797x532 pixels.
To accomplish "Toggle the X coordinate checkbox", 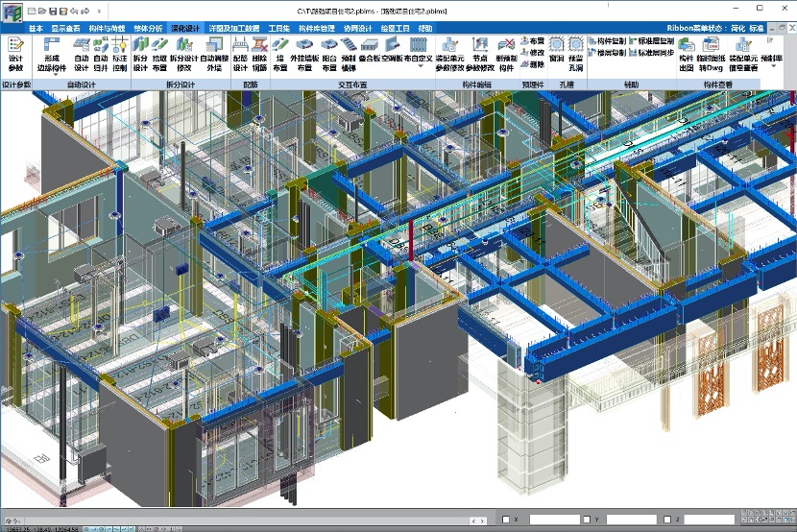I will [506, 520].
